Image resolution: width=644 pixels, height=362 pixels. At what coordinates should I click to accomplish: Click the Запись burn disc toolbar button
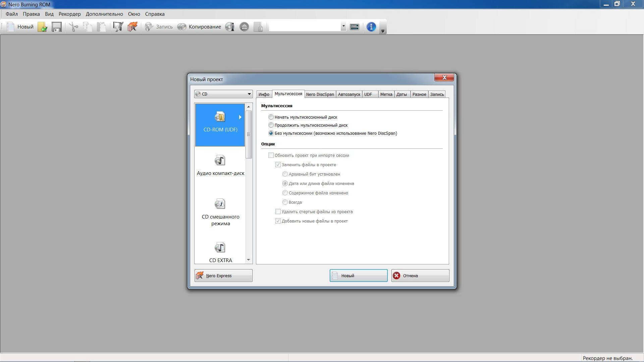[x=159, y=27]
